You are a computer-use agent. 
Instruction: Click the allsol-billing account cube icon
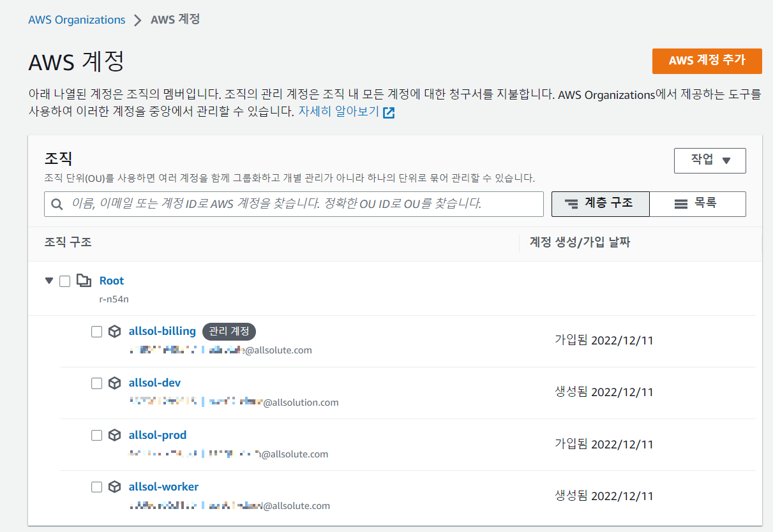pos(114,332)
